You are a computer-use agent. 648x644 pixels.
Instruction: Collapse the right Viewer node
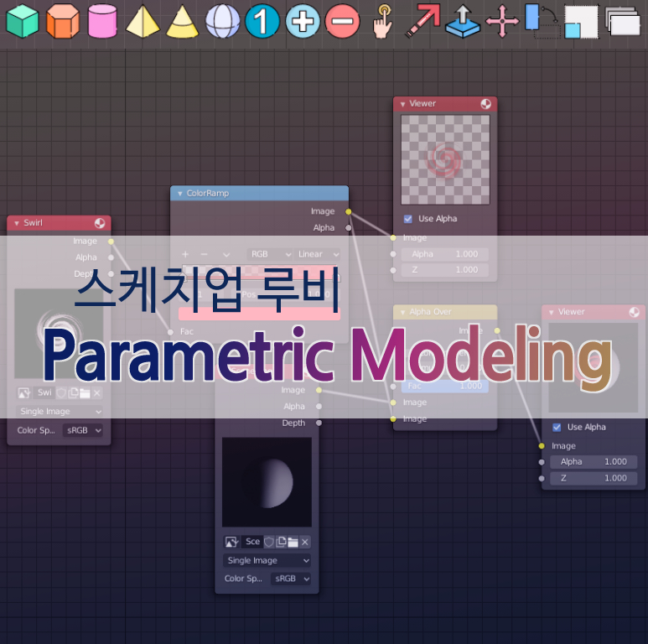552,313
